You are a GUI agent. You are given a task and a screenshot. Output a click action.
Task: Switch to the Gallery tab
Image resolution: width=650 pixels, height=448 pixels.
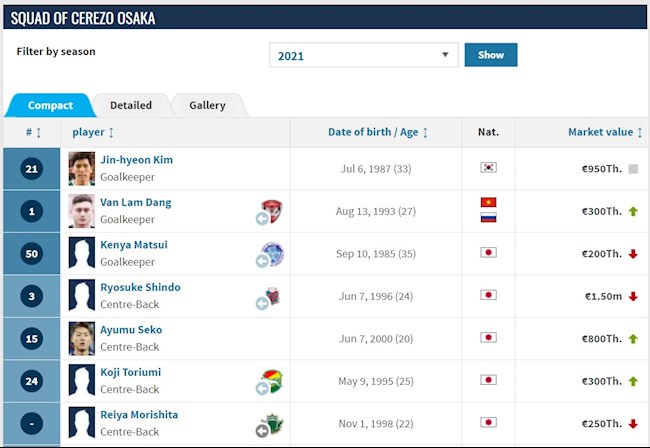[x=207, y=105]
